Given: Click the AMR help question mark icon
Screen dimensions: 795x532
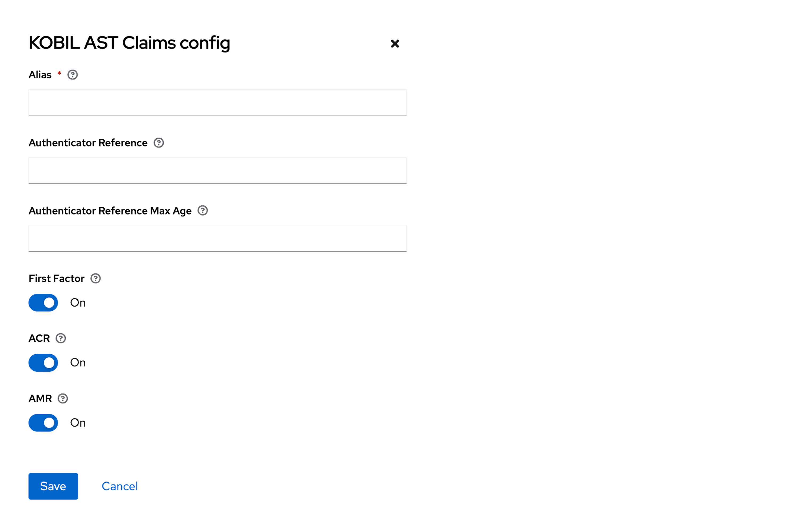Looking at the screenshot, I should coord(63,398).
